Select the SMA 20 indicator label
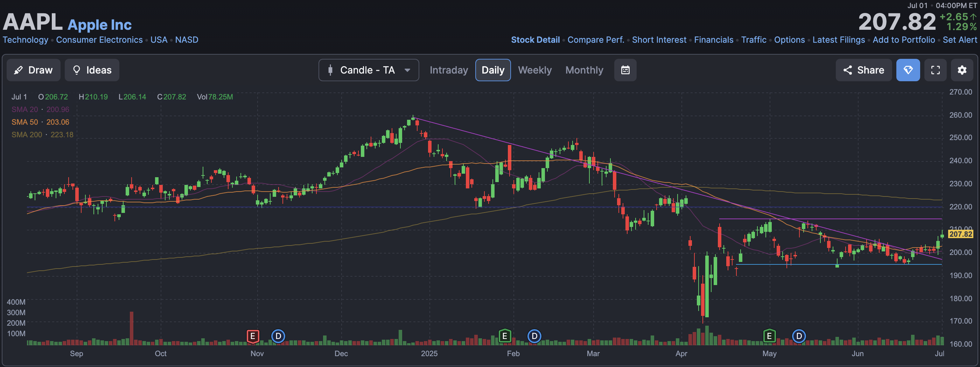 pyautogui.click(x=25, y=109)
